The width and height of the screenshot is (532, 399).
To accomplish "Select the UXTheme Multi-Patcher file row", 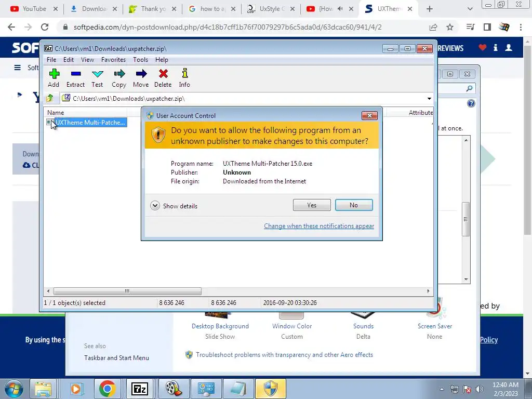I will click(87, 123).
